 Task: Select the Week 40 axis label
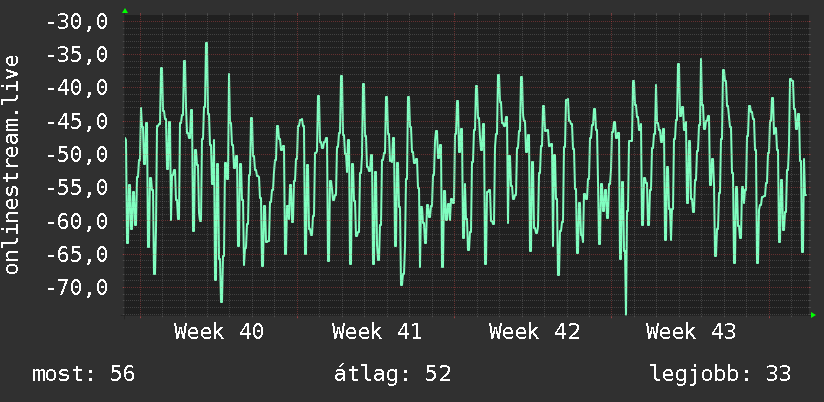[219, 332]
